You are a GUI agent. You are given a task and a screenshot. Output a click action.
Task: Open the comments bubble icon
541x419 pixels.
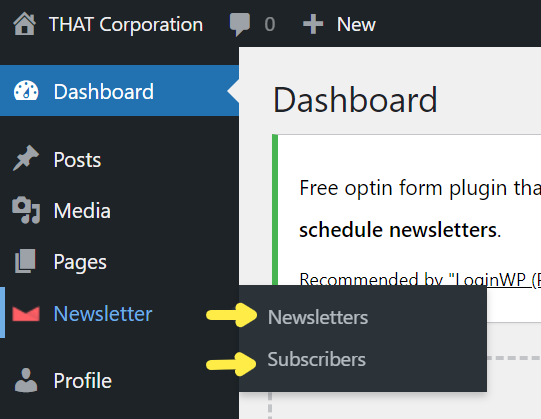pyautogui.click(x=239, y=24)
